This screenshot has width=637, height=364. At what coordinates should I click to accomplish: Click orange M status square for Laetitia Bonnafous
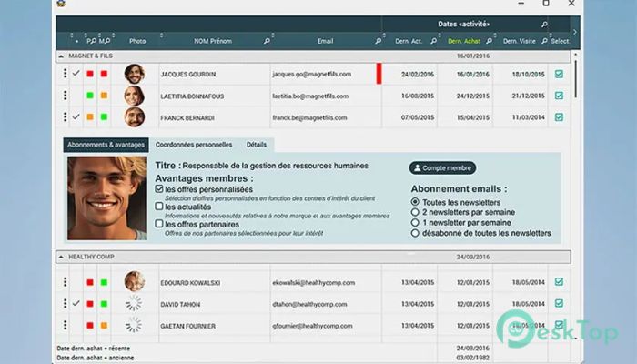(104, 96)
